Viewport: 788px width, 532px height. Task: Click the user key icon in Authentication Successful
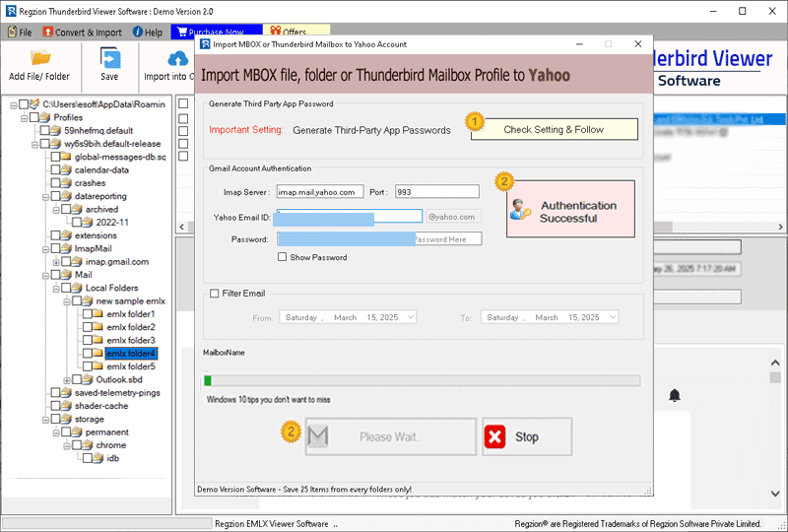(520, 209)
